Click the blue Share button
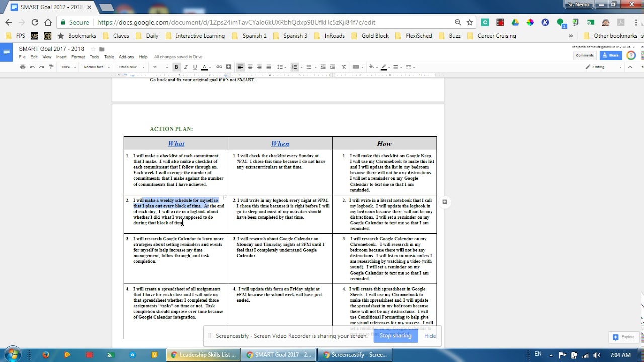644x362 pixels. pos(611,55)
